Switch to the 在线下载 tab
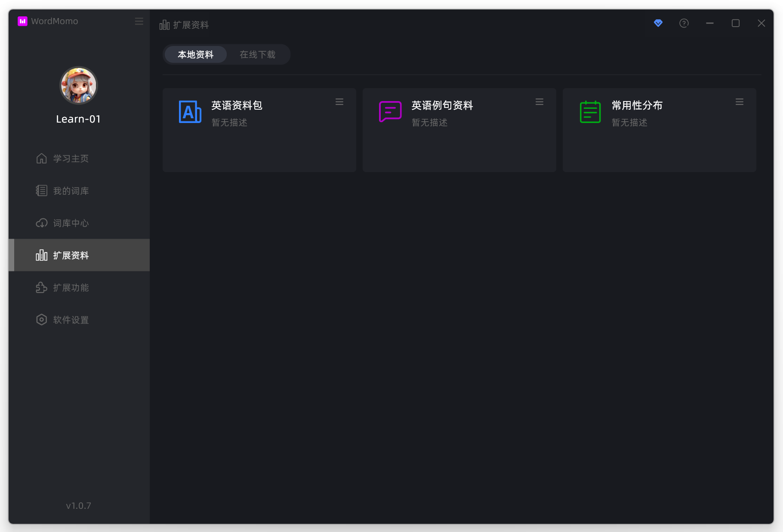Screen dimensions: 783x532 257,55
